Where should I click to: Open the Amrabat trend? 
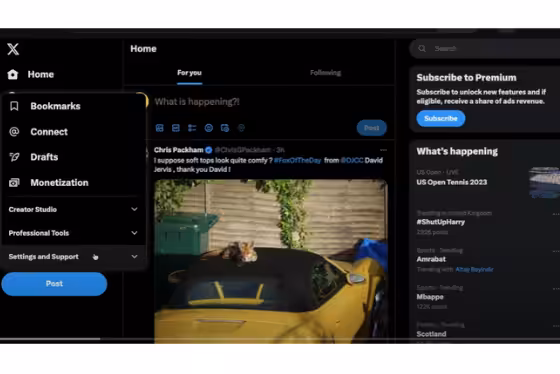tap(431, 259)
